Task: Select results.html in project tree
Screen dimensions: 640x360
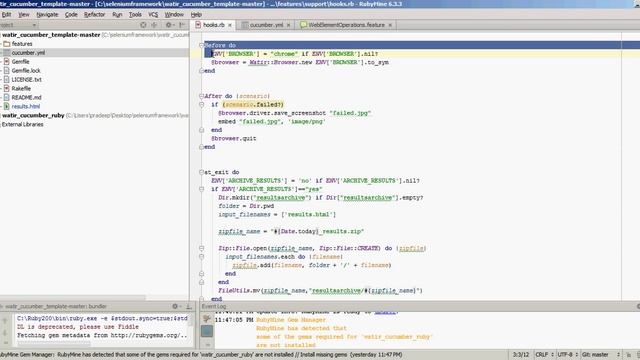Action: click(x=26, y=107)
